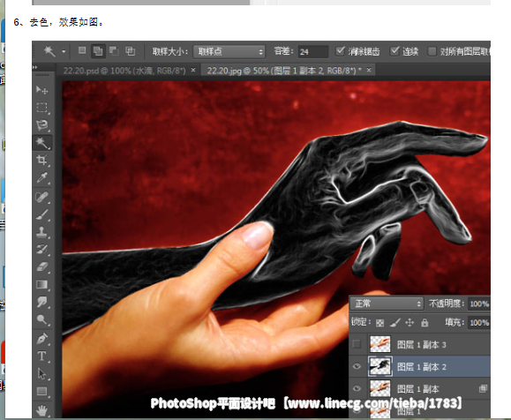Hide the 图层 1 副本 2 layer
This screenshot has width=511, height=420.
[357, 366]
